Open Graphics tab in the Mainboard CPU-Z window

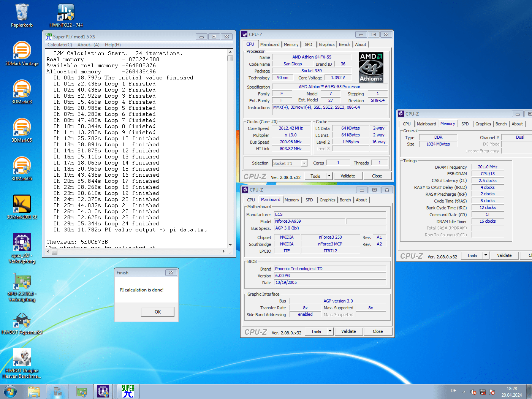[327, 200]
